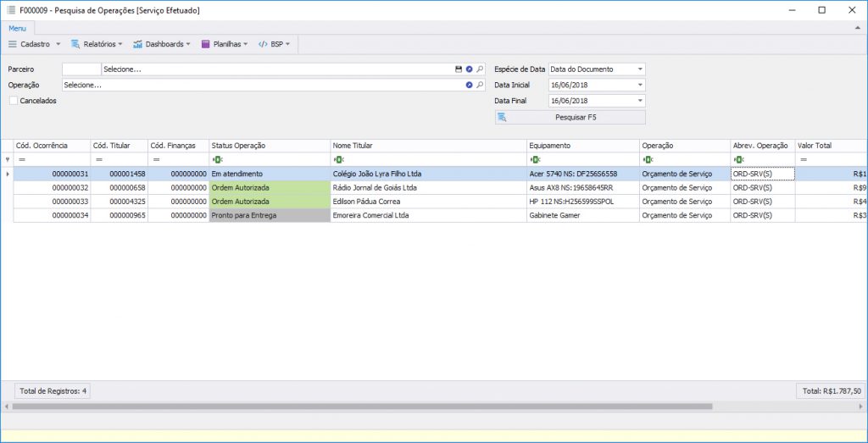Click the scrollbar right arrow
Screen dimensions: 868x443
pos(860,406)
